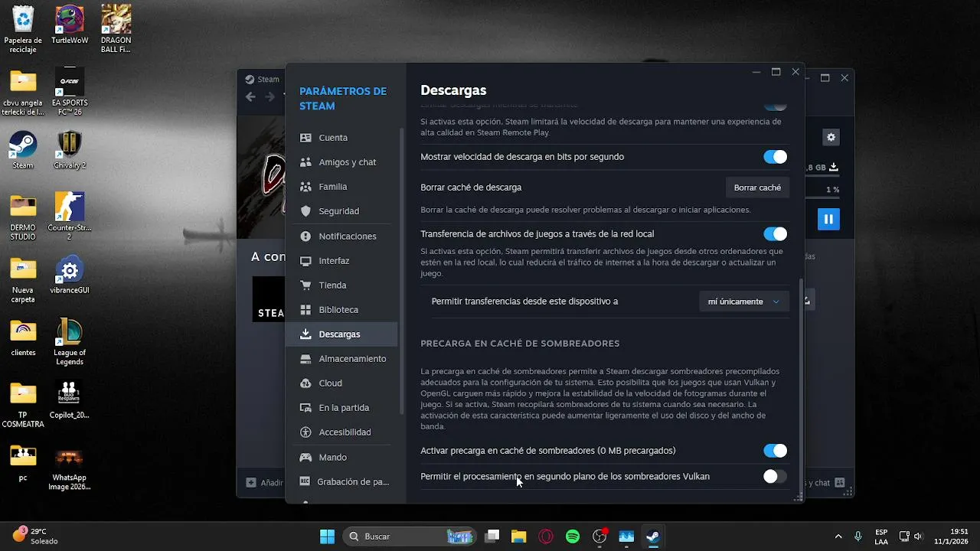The image size is (980, 551).
Task: Click the Descargas download arrow icon
Action: pyautogui.click(x=305, y=334)
